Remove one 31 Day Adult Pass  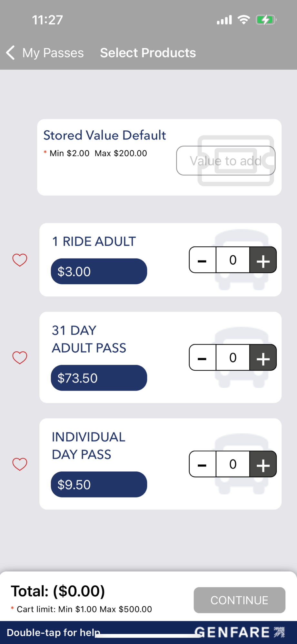tap(203, 357)
